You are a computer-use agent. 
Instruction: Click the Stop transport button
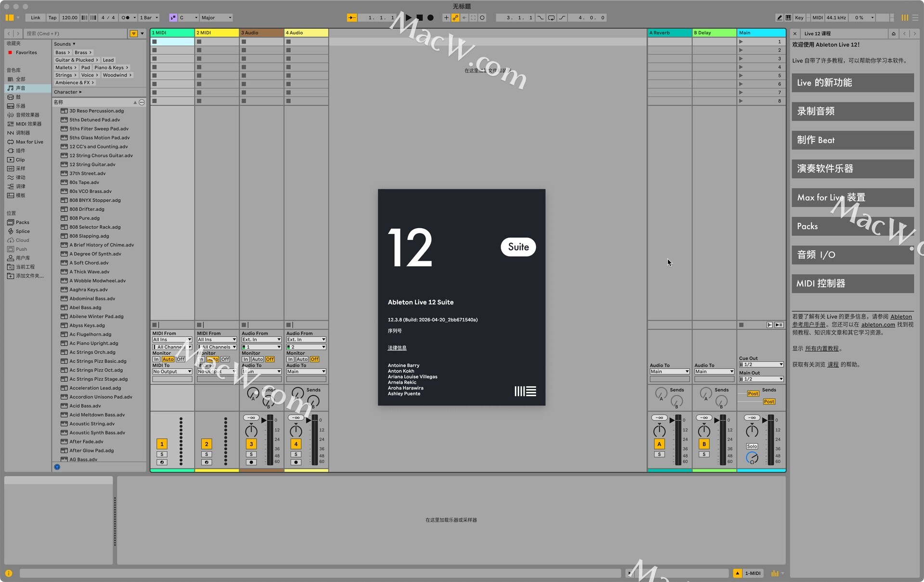[420, 18]
